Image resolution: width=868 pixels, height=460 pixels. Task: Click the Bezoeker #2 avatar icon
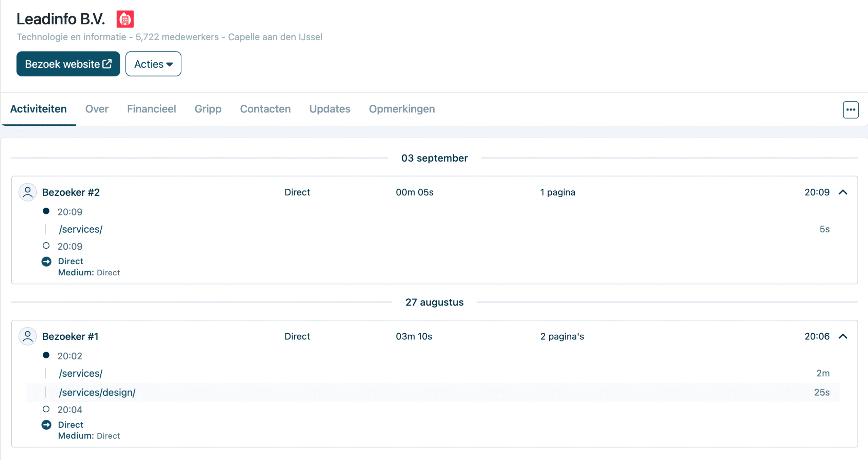pyautogui.click(x=27, y=192)
